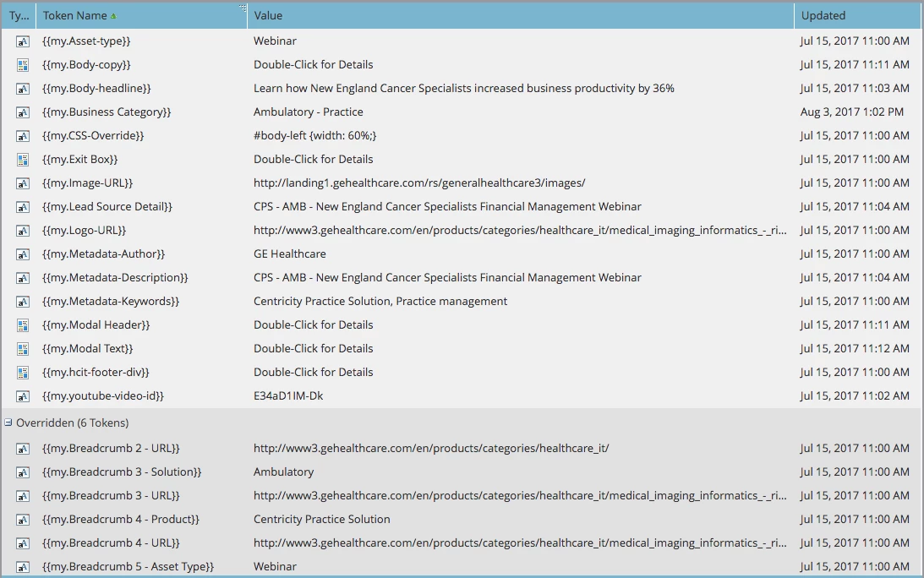
Task: Click the 'Aug 3, 2017 1:02 PM' date
Action: [851, 112]
